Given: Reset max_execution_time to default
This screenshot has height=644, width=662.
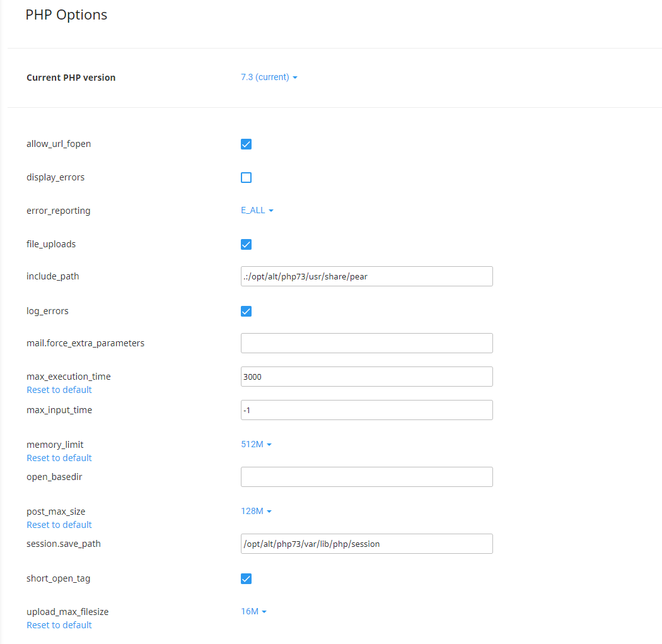Looking at the screenshot, I should [x=59, y=390].
